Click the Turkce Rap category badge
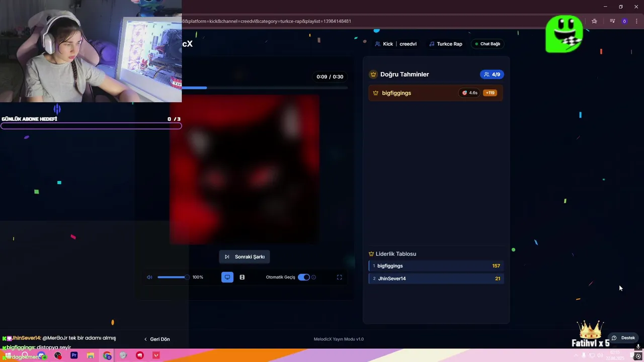The image size is (644, 362). pyautogui.click(x=445, y=44)
